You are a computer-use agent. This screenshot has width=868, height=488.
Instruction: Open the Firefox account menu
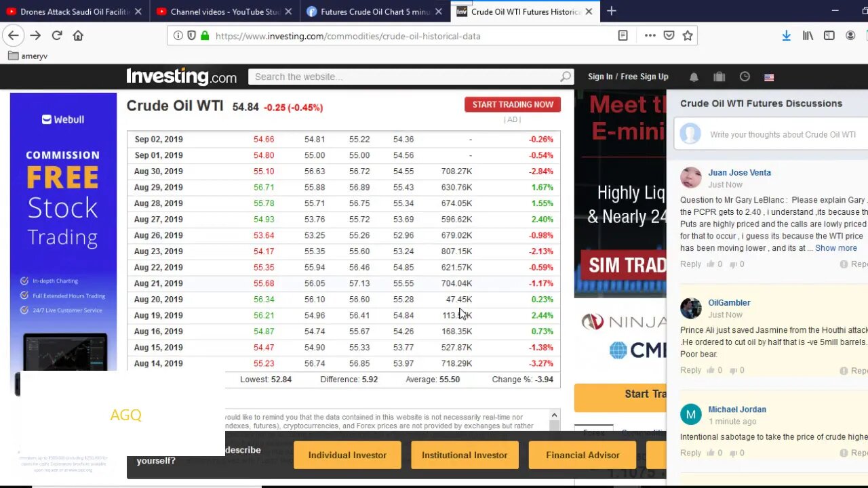pos(850,36)
